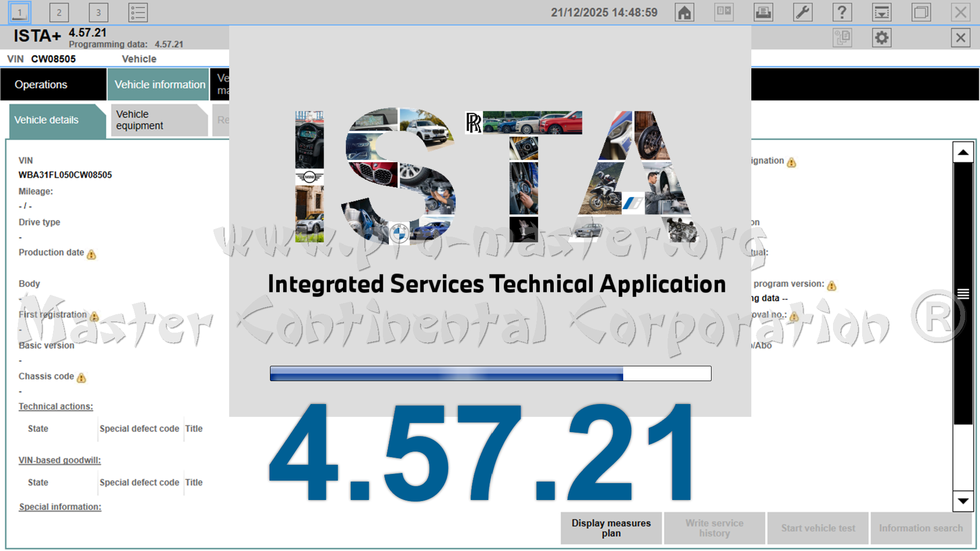Click the warning icon next to Production date

click(x=92, y=255)
